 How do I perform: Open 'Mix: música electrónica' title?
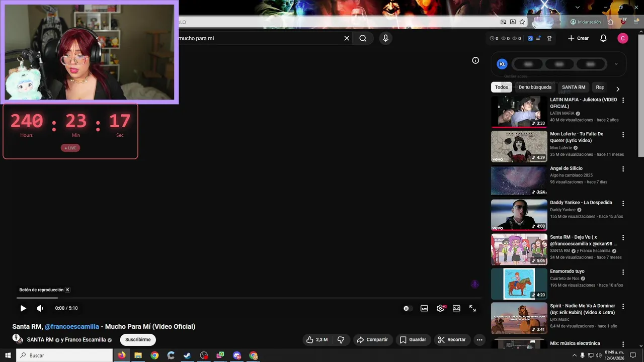point(575,343)
